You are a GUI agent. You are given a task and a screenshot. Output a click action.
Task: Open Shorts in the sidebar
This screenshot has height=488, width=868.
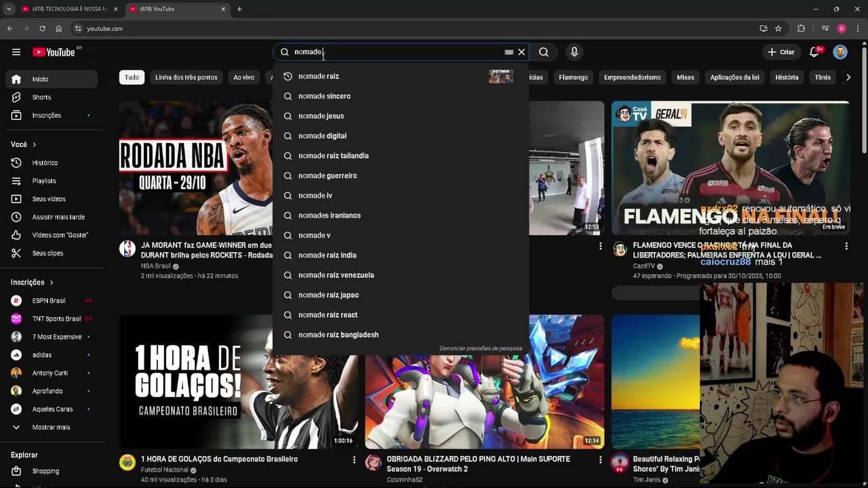(x=52, y=97)
